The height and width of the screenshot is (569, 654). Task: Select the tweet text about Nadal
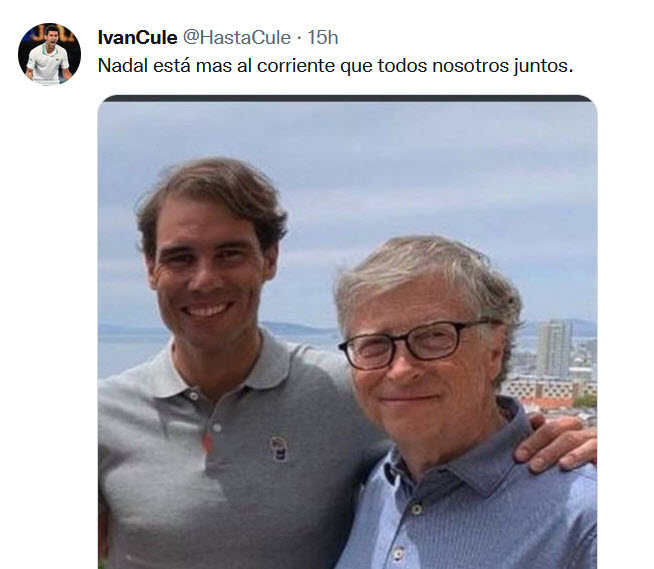[335, 66]
